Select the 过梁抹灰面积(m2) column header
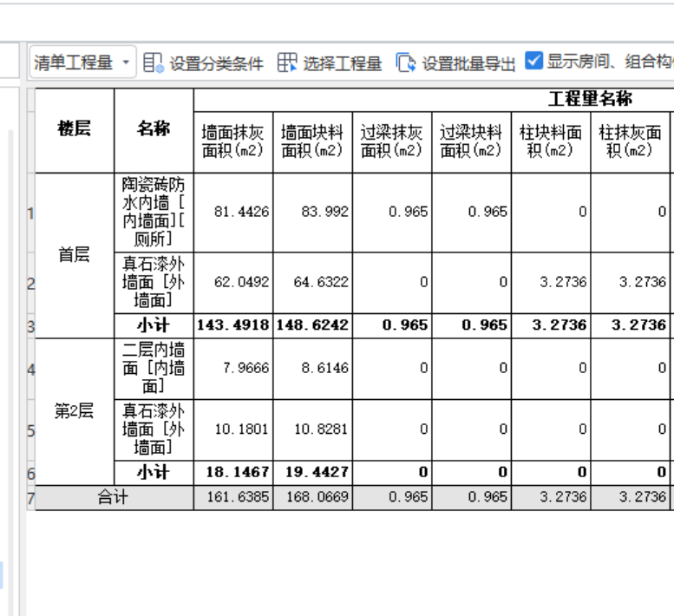The height and width of the screenshot is (616, 674). pos(392,142)
